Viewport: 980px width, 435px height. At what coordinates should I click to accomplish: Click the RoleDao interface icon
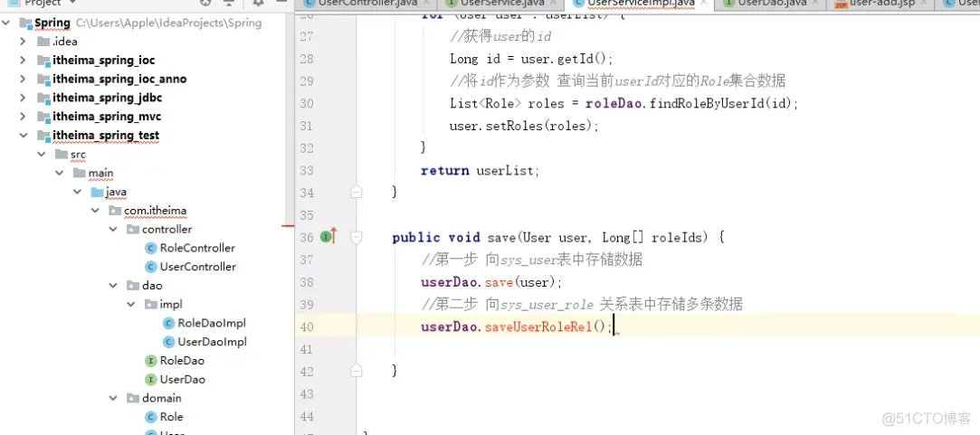click(x=150, y=361)
